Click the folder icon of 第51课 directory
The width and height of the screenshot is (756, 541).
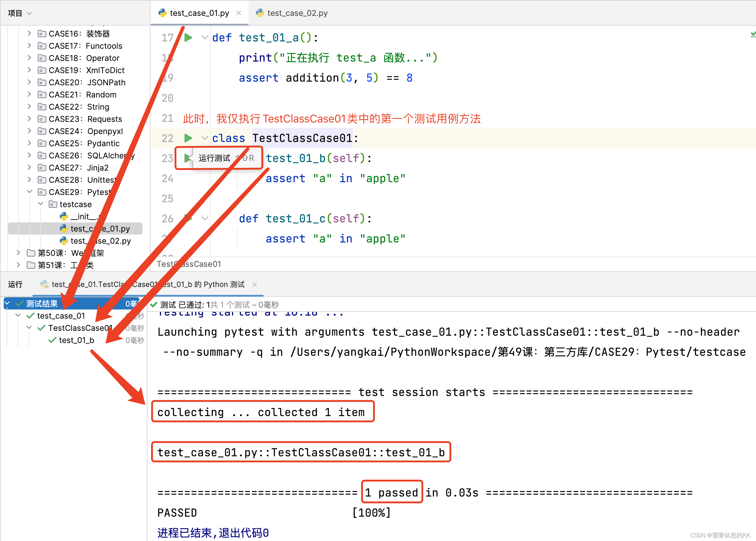point(31,265)
